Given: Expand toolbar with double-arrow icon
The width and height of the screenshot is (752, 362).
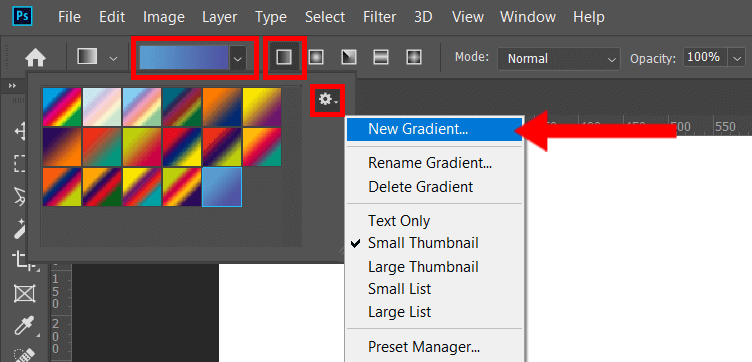Looking at the screenshot, I should 12,85.
